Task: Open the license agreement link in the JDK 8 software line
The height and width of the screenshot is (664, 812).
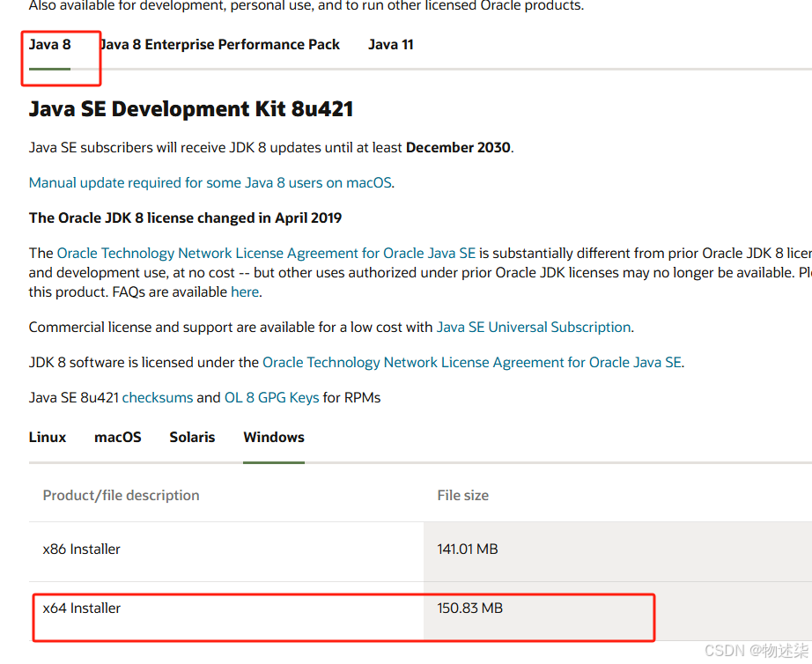Action: tap(472, 363)
